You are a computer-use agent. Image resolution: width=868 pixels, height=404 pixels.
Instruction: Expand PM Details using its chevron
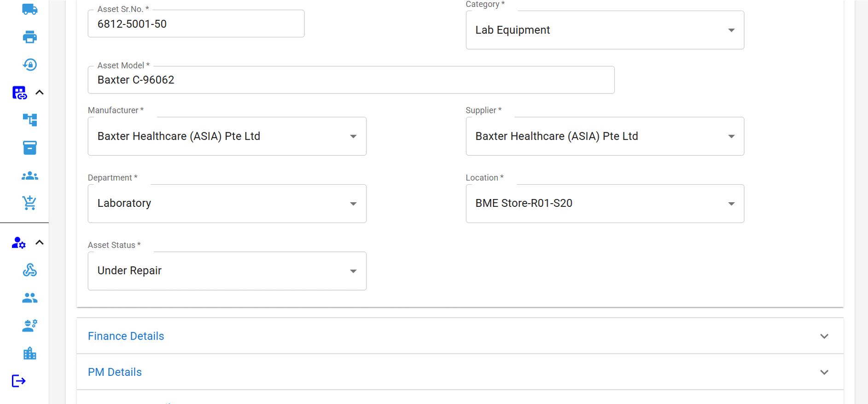[x=824, y=372]
